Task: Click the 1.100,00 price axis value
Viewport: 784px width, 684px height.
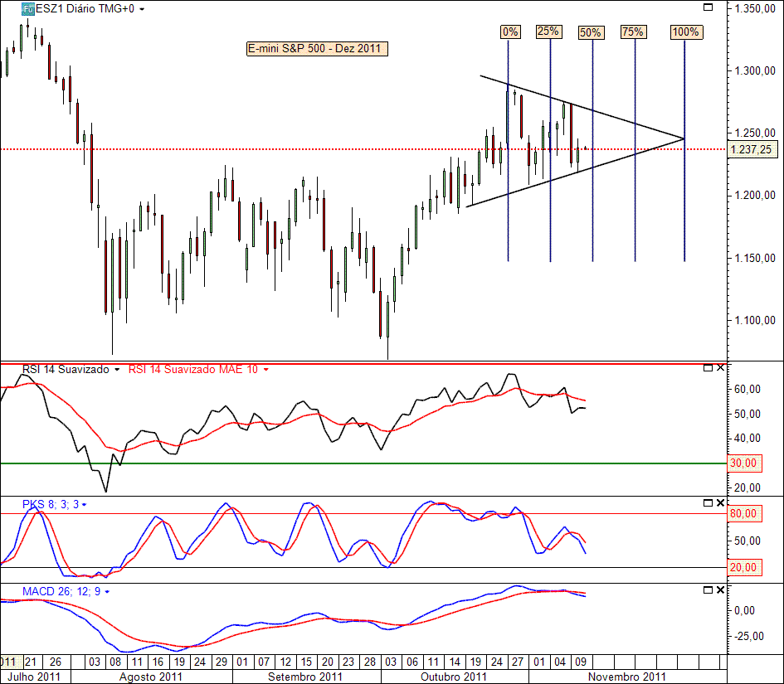Action: pyautogui.click(x=755, y=320)
